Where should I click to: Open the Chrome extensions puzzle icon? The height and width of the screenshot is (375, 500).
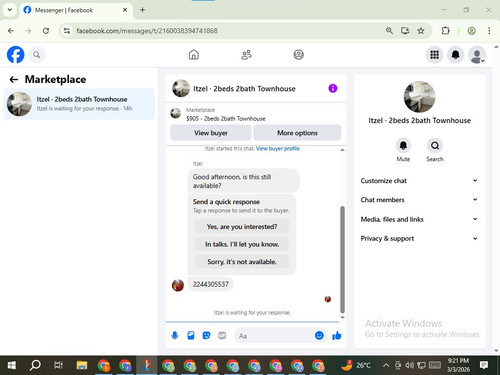[445, 31]
